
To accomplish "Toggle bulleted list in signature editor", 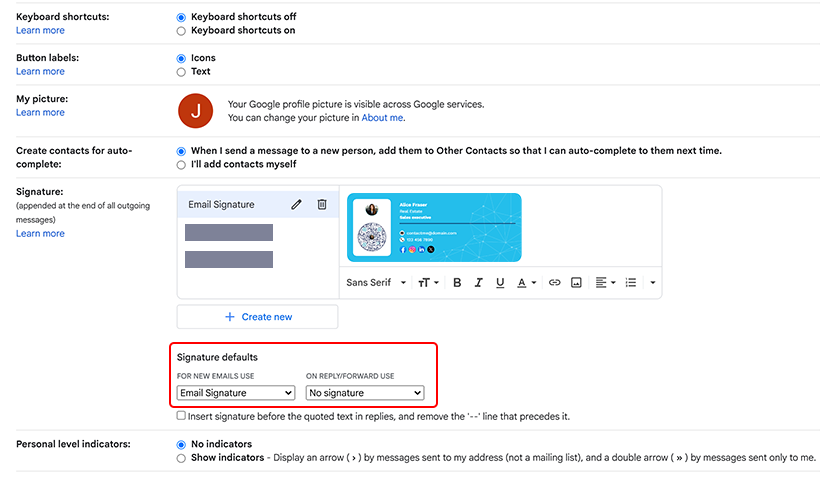I will [x=631, y=283].
